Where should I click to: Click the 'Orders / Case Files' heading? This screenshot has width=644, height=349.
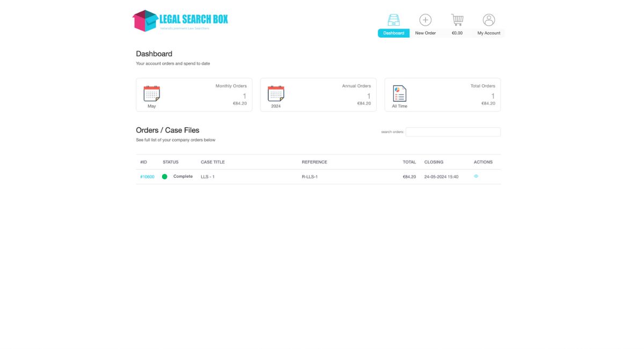pos(167,130)
